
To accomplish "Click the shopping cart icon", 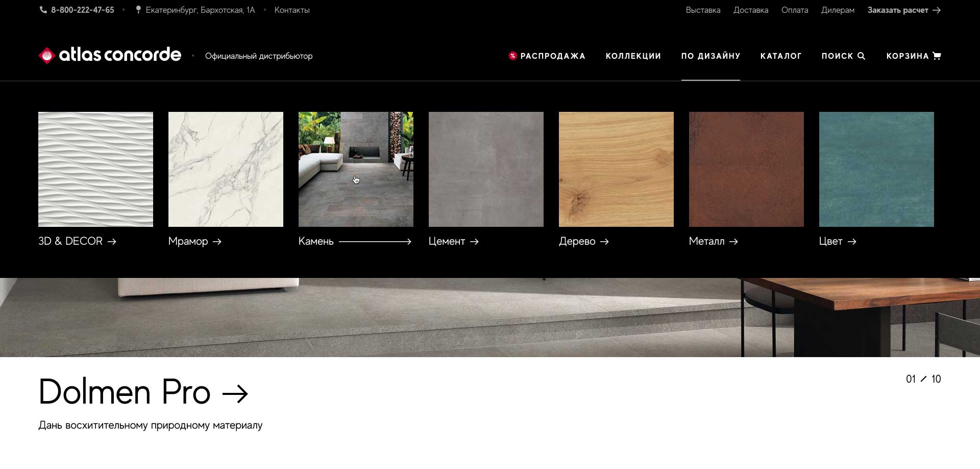I will 937,56.
